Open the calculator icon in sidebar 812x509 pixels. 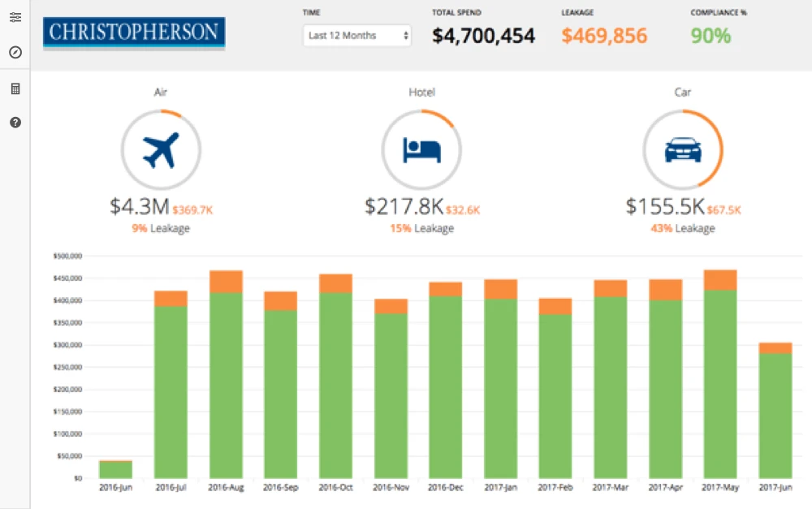(15, 88)
